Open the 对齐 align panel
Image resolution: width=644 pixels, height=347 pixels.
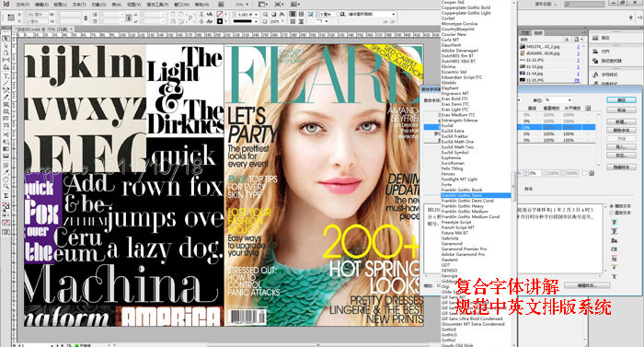click(602, 52)
